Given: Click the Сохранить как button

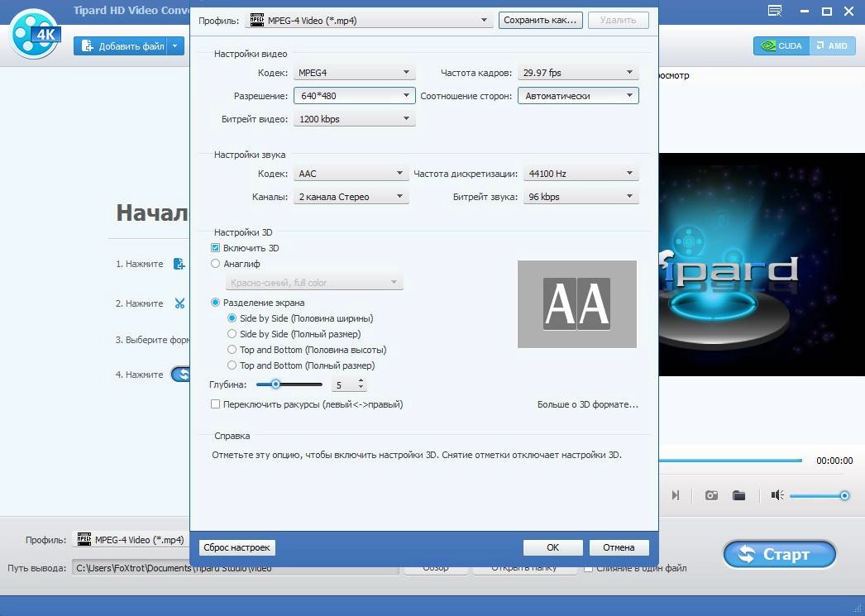Looking at the screenshot, I should click(540, 21).
